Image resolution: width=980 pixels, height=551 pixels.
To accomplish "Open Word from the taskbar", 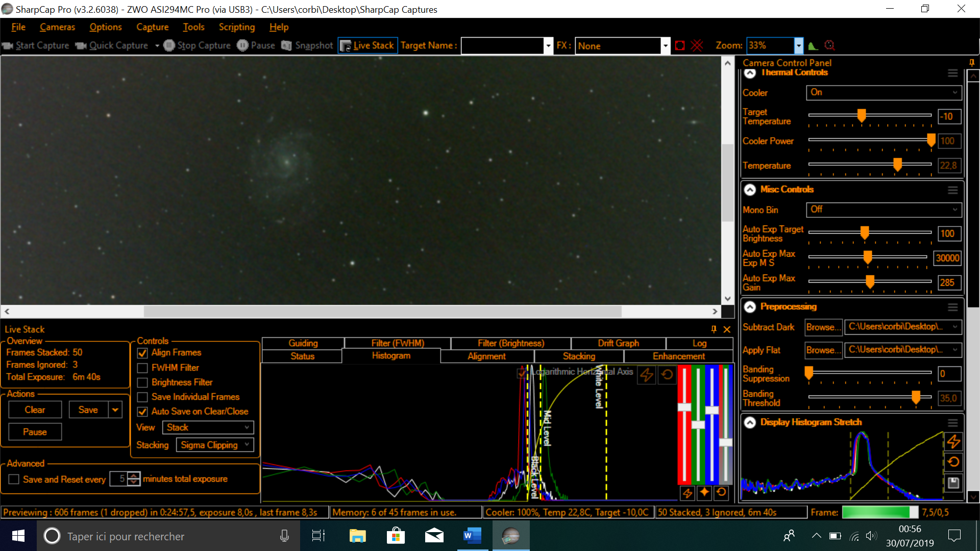I will pos(472,536).
